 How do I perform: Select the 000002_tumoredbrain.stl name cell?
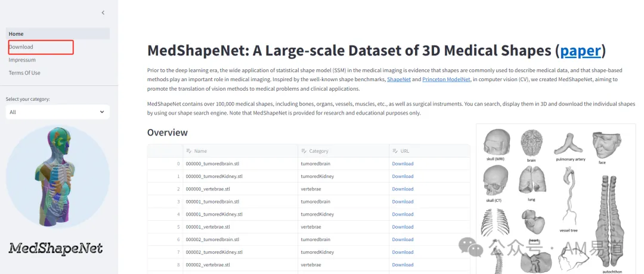[x=240, y=239]
